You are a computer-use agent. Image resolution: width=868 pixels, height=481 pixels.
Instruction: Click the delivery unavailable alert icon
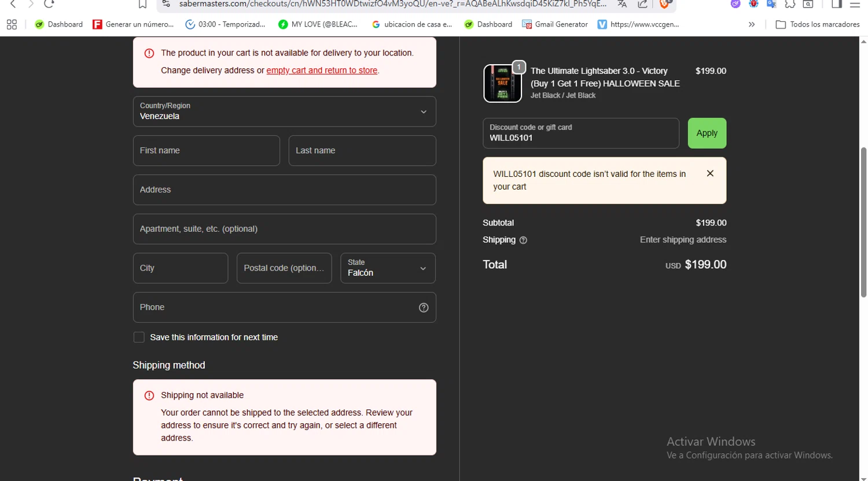[x=149, y=53]
